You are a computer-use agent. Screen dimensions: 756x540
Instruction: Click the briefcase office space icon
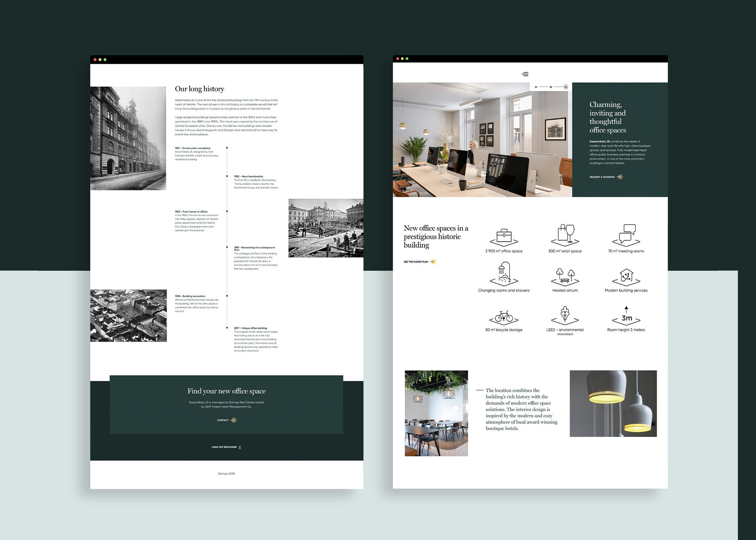(504, 237)
